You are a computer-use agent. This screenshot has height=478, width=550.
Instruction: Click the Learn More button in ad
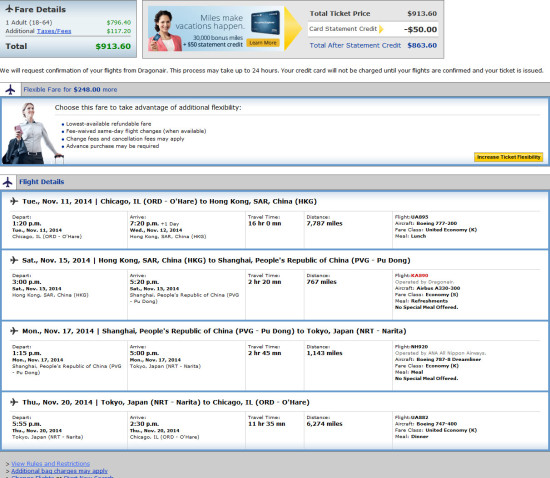tap(263, 43)
